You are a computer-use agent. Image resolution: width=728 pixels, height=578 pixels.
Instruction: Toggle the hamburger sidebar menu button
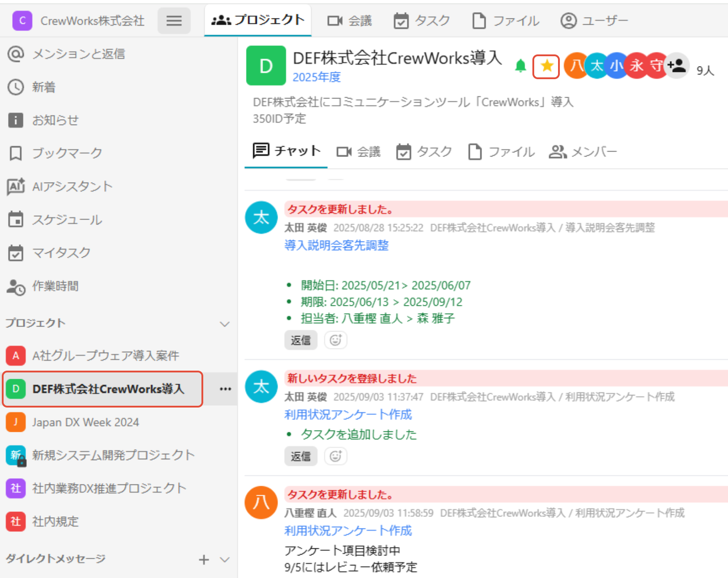coord(174,21)
